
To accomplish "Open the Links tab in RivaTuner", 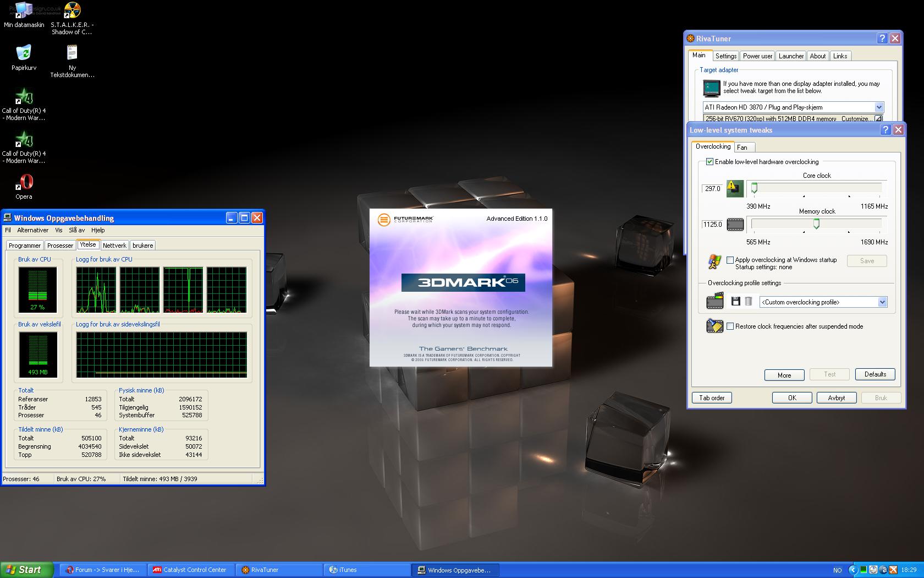I will click(x=840, y=56).
